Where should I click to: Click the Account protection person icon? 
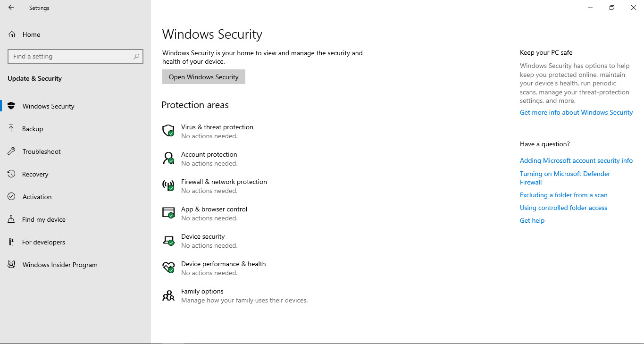click(168, 158)
